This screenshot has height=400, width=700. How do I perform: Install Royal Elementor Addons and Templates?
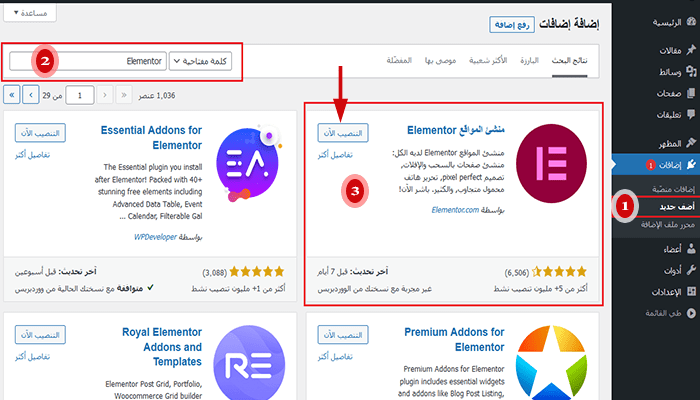[40, 335]
